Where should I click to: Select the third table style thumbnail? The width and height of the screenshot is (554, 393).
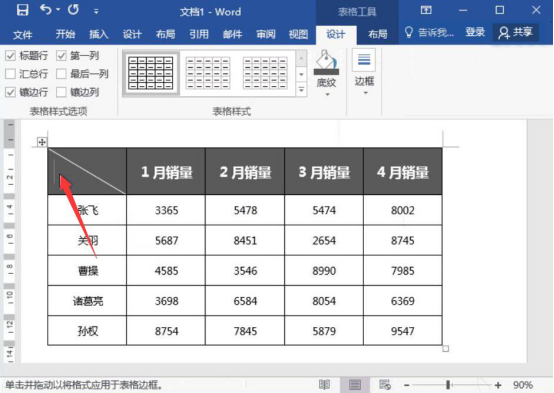[265, 73]
